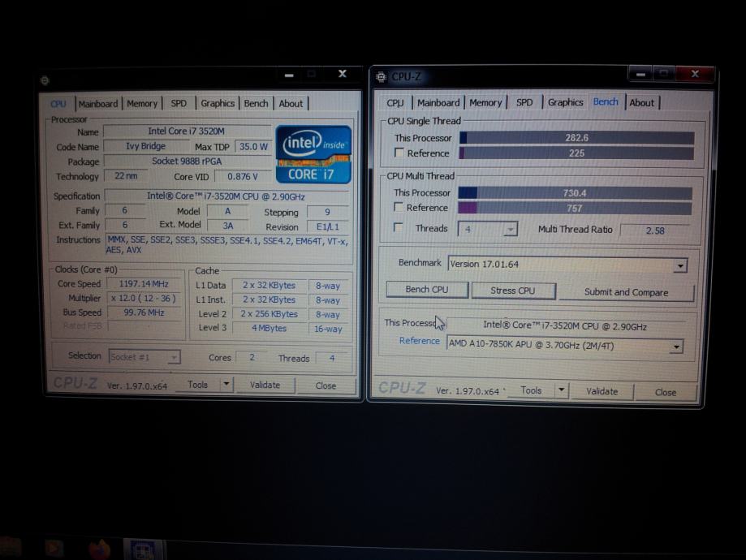The width and height of the screenshot is (746, 560).
Task: Click the CPU-Z taskbar icon
Action: [x=144, y=549]
